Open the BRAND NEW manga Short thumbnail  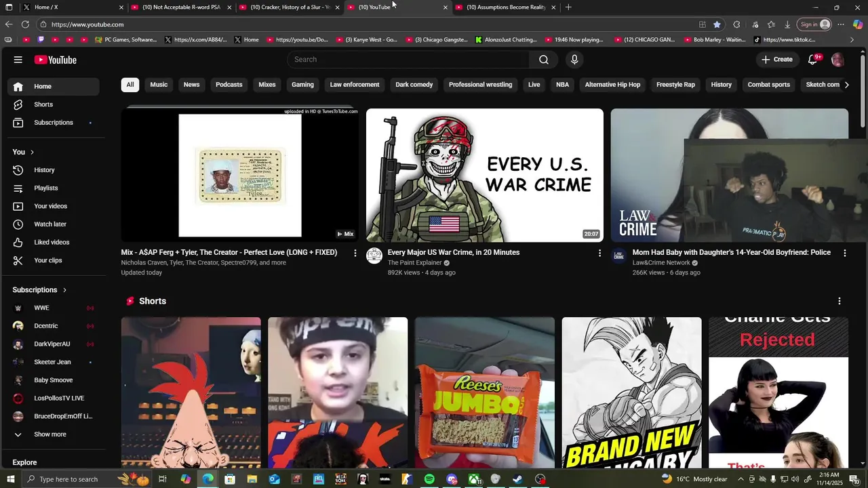[x=631, y=392]
